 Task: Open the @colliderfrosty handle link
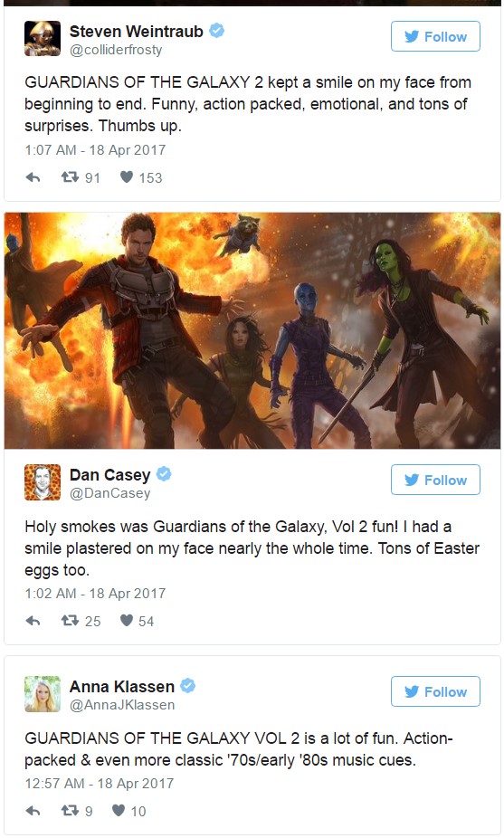coord(116,50)
